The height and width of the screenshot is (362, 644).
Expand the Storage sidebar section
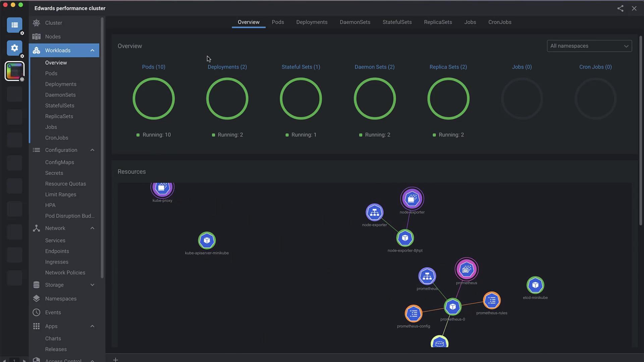[92, 285]
